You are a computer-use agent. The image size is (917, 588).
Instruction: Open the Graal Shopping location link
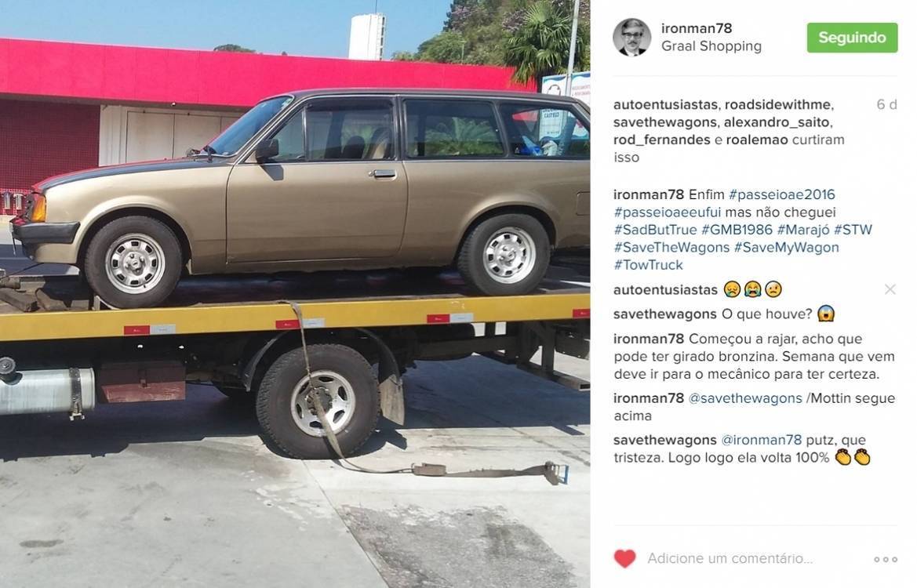click(711, 46)
